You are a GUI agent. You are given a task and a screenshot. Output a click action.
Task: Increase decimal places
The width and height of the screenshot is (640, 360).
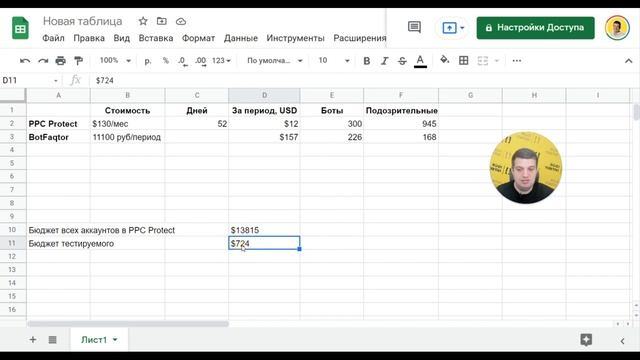point(200,61)
